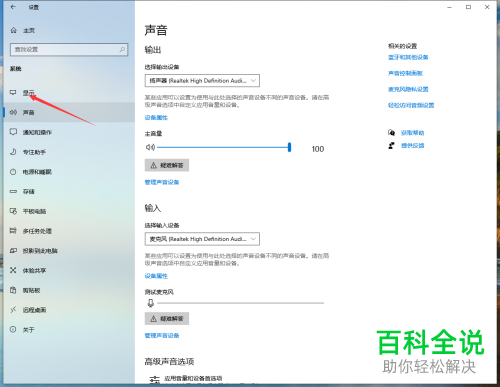Open 应用音量和设备首选项 option
The height and width of the screenshot is (387, 500).
tap(193, 378)
